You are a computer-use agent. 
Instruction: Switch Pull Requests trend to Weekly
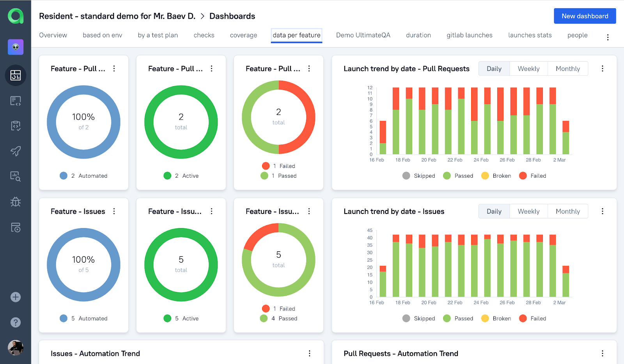click(528, 69)
